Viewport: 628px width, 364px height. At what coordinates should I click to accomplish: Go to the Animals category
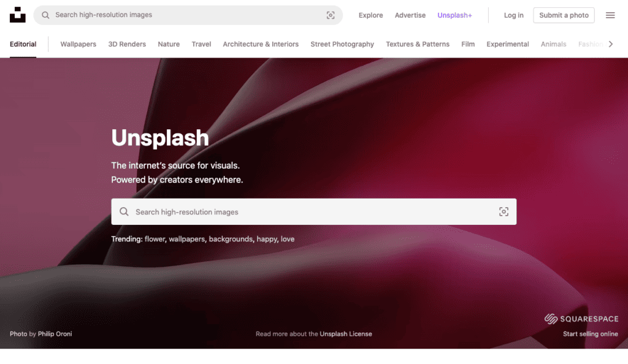553,44
